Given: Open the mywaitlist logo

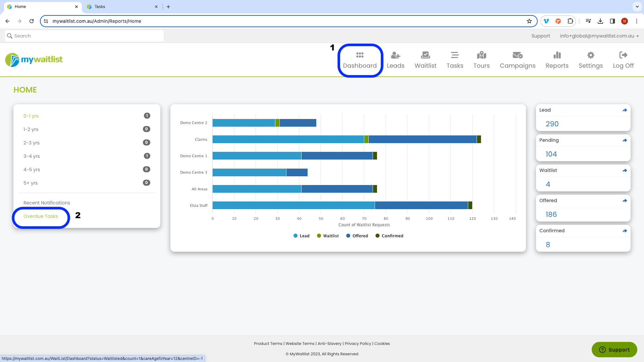Looking at the screenshot, I should 34,60.
